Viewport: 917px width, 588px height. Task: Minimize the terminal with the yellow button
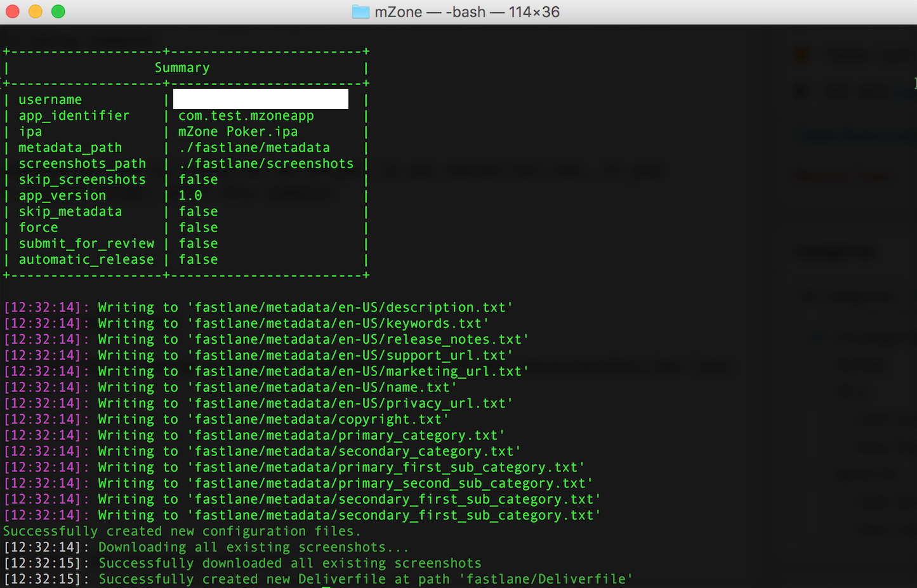click(x=36, y=11)
